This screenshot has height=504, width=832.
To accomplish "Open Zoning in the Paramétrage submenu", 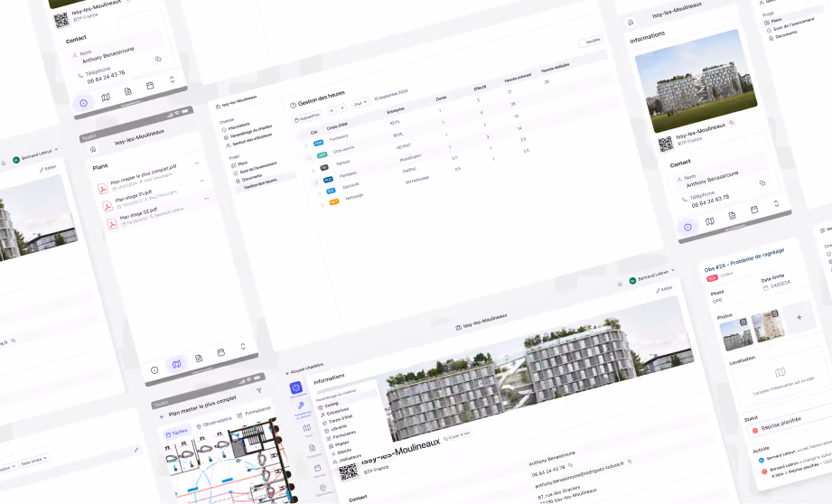I will coord(329,405).
